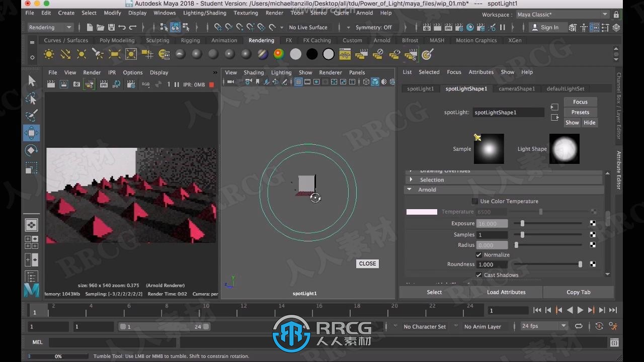644x362 pixels.
Task: Activate the Move tool in the Tool Box
Action: (31, 133)
